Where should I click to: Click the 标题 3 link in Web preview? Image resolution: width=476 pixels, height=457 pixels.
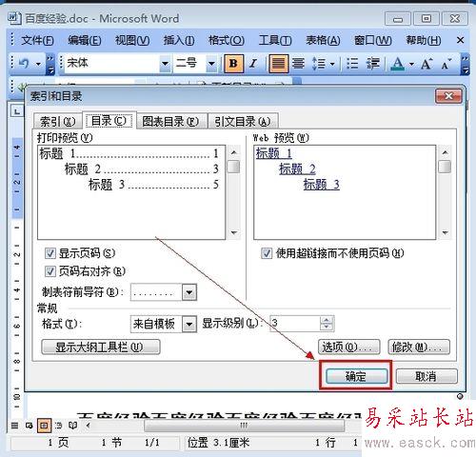322,185
